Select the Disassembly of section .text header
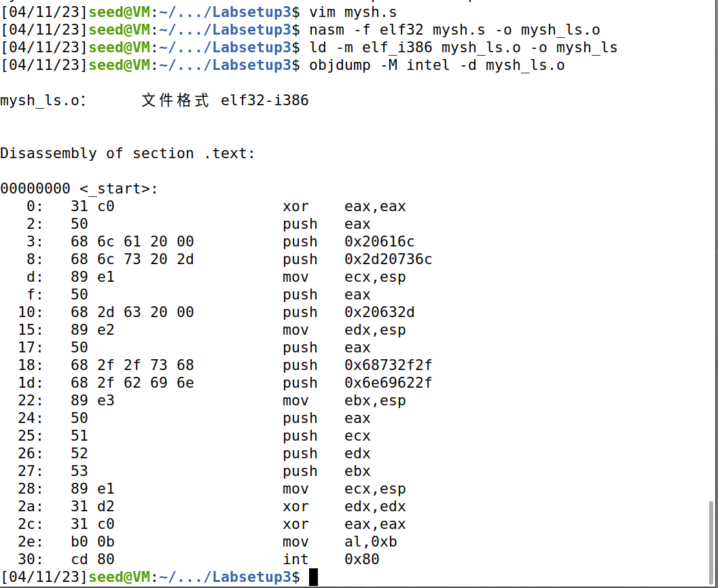Image resolution: width=718 pixels, height=588 pixels. 128,153
